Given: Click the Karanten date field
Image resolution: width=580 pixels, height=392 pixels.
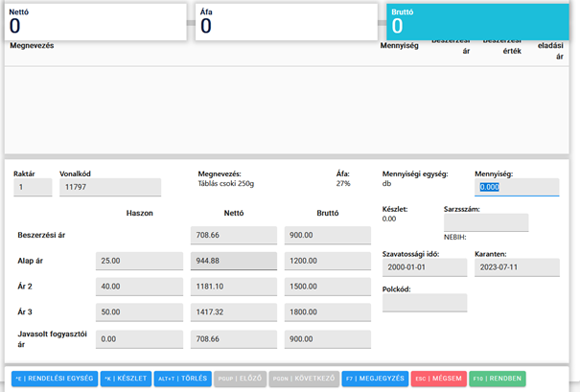Looking at the screenshot, I should [x=517, y=268].
